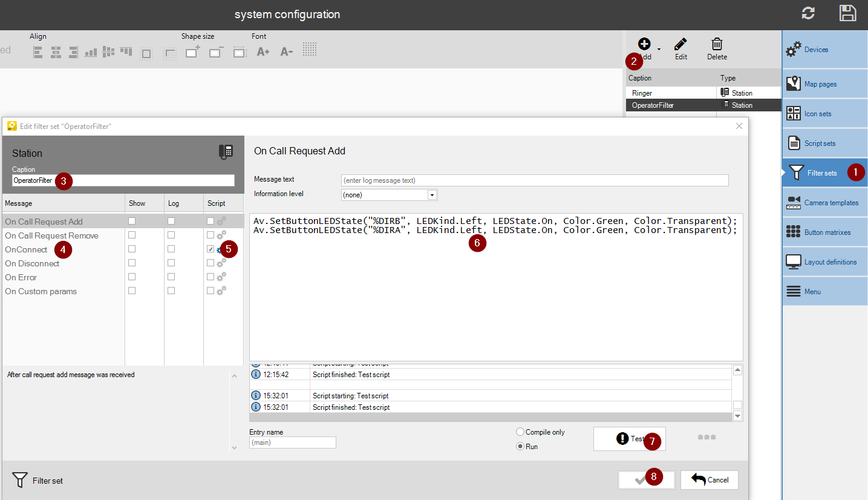Click the Message text input field
Screen dimensions: 868x500
pos(534,180)
